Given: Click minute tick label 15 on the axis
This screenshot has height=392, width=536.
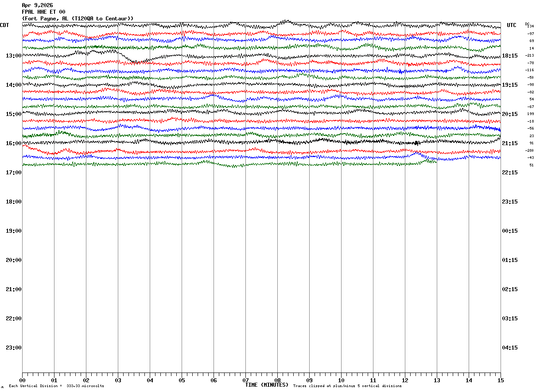Looking at the screenshot, I should pyautogui.click(x=501, y=380).
